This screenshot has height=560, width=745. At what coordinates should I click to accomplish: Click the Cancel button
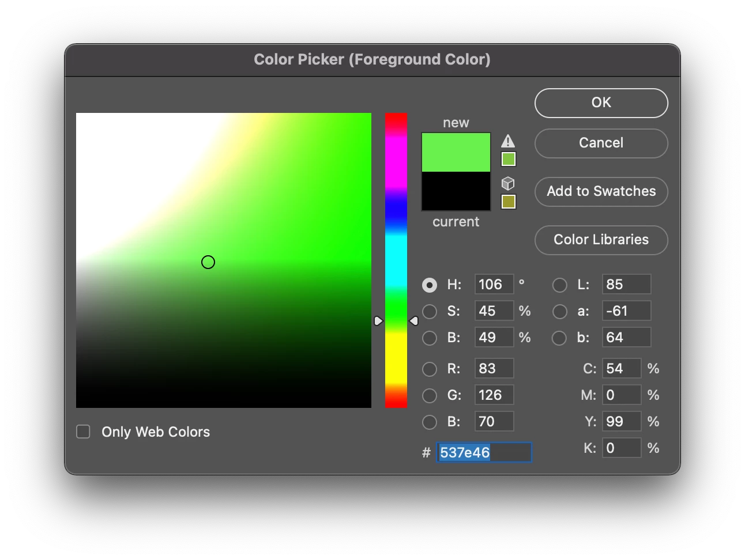tap(601, 143)
